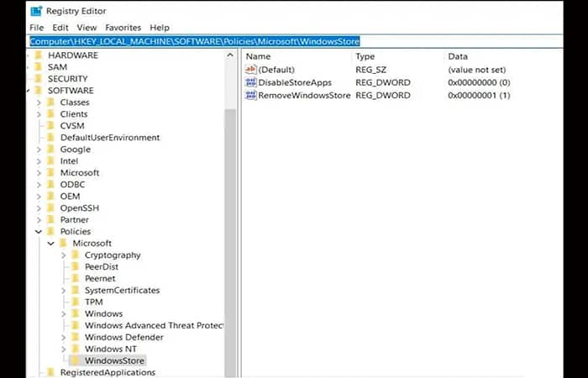
Task: Click the Policies folder icon
Action: click(50, 231)
